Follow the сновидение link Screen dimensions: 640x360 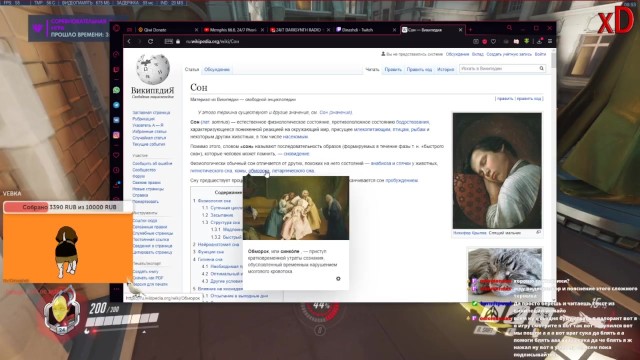point(296,154)
